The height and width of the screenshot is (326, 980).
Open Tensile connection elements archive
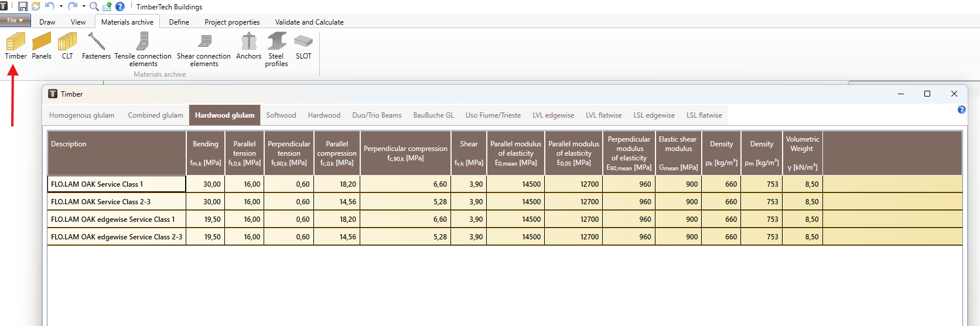pos(143,50)
